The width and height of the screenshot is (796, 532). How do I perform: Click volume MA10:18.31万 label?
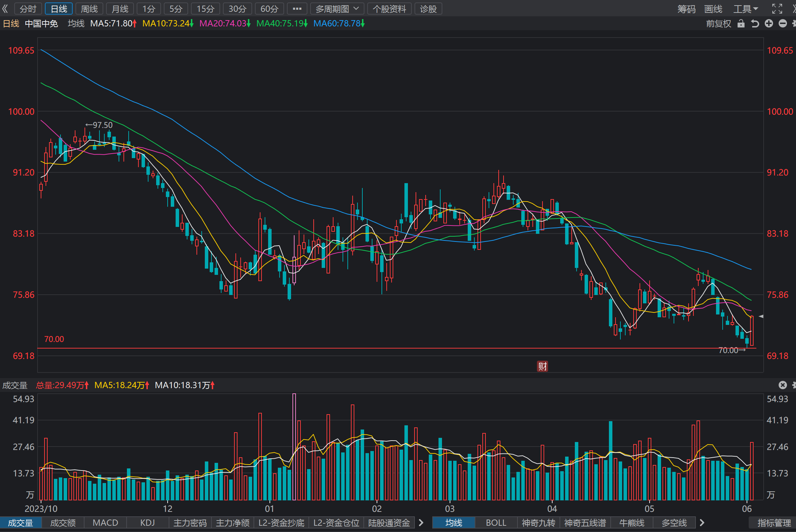(185, 385)
